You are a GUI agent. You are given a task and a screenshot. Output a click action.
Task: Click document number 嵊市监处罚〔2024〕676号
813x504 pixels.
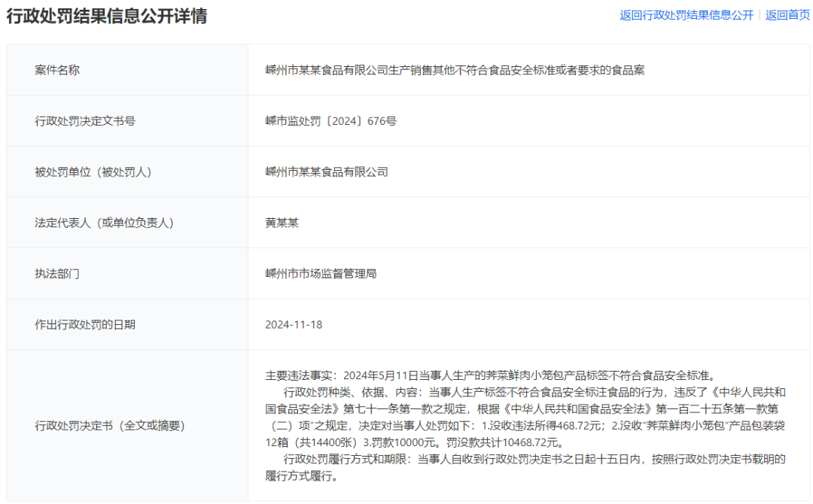(330, 120)
